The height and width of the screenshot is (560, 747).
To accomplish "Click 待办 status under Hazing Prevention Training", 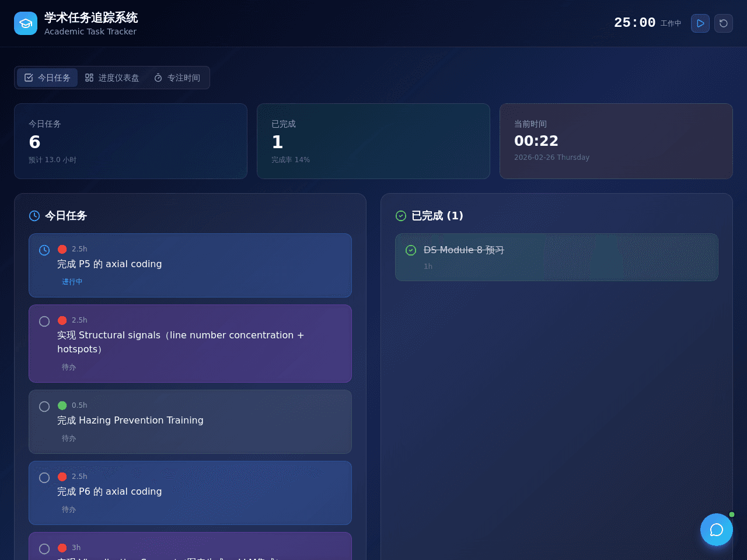I will click(x=69, y=438).
